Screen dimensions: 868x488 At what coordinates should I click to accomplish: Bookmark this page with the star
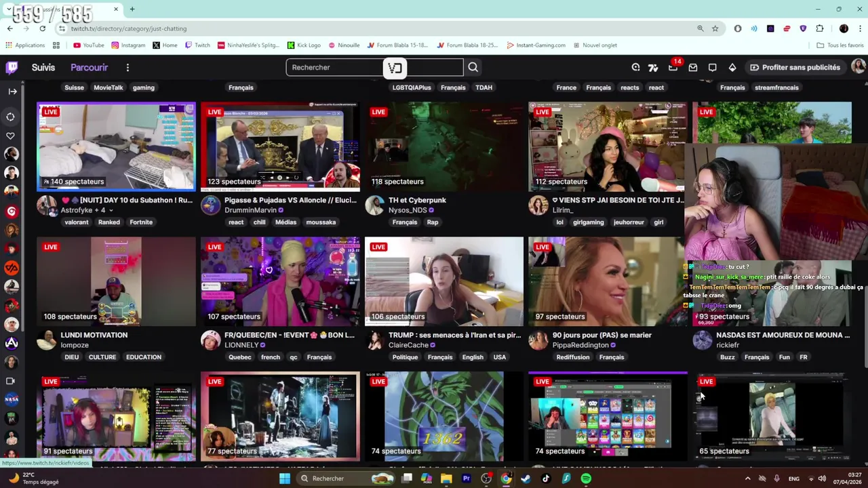[x=715, y=28]
